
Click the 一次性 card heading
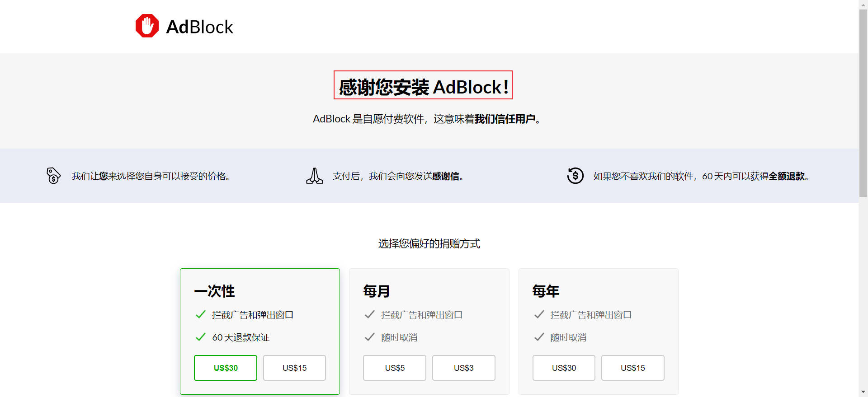pyautogui.click(x=214, y=291)
